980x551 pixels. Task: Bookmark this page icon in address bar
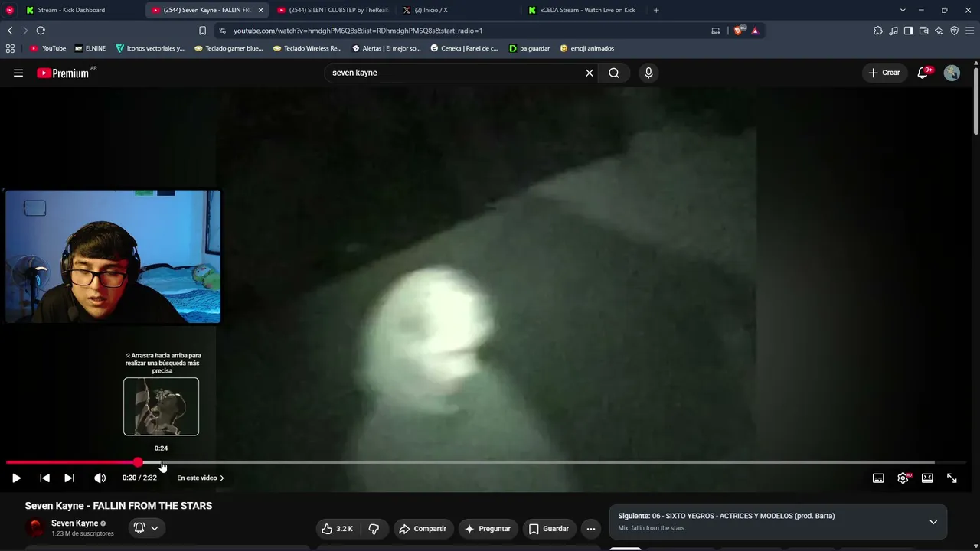tap(202, 31)
